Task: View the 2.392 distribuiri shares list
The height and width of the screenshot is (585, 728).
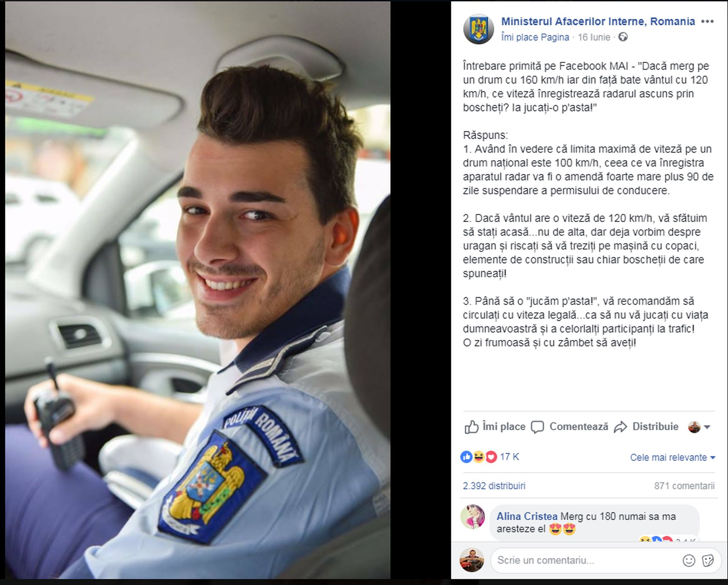Action: [494, 486]
